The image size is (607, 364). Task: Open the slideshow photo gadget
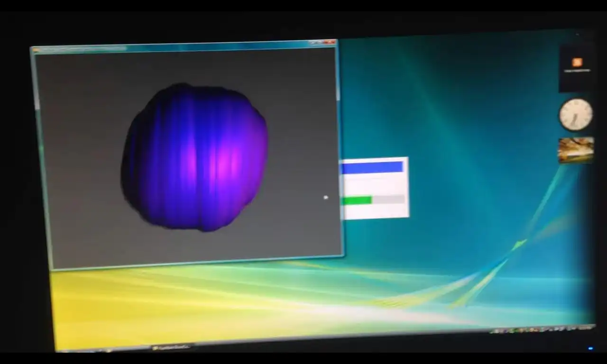click(576, 150)
